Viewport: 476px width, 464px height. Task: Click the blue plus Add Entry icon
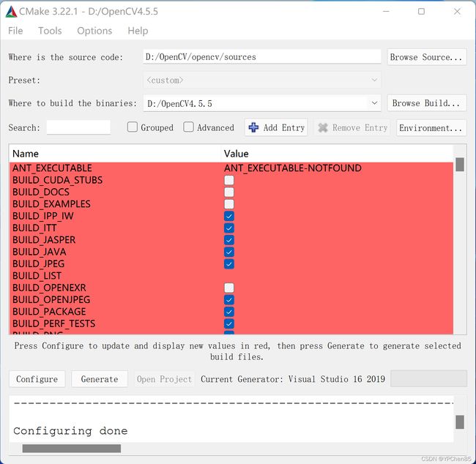click(253, 127)
